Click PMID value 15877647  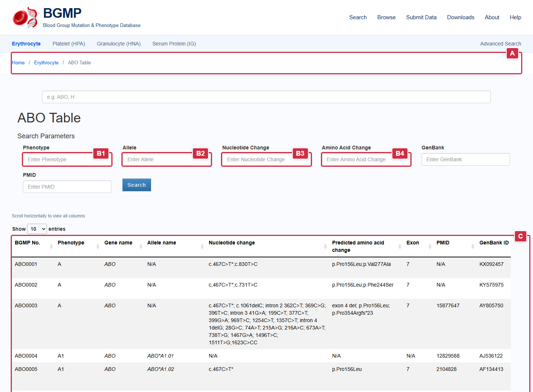click(x=448, y=305)
